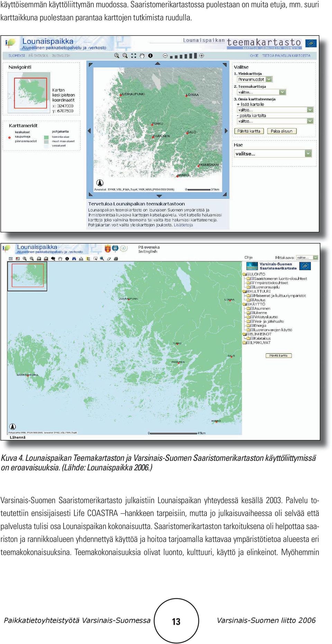Screen dimensions: 332x644
Task: Pan the Teemakartasto map north with top arrow
Action: pyautogui.click(x=158, y=64)
